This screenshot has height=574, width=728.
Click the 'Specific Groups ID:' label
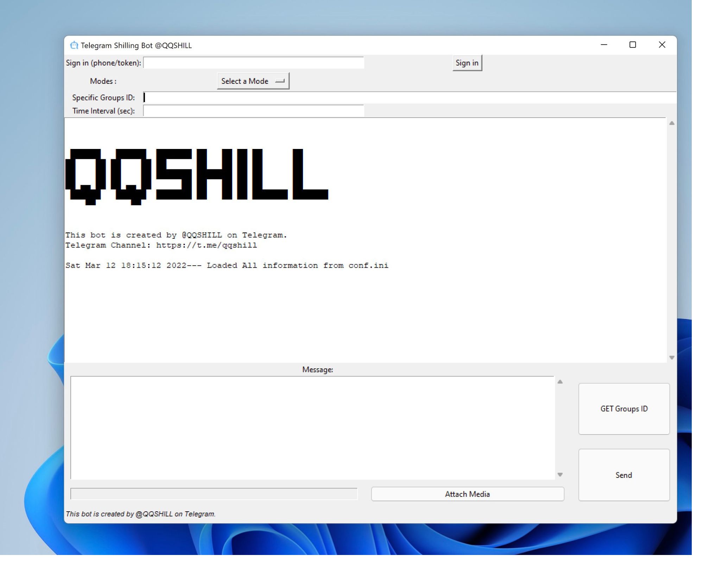(103, 98)
